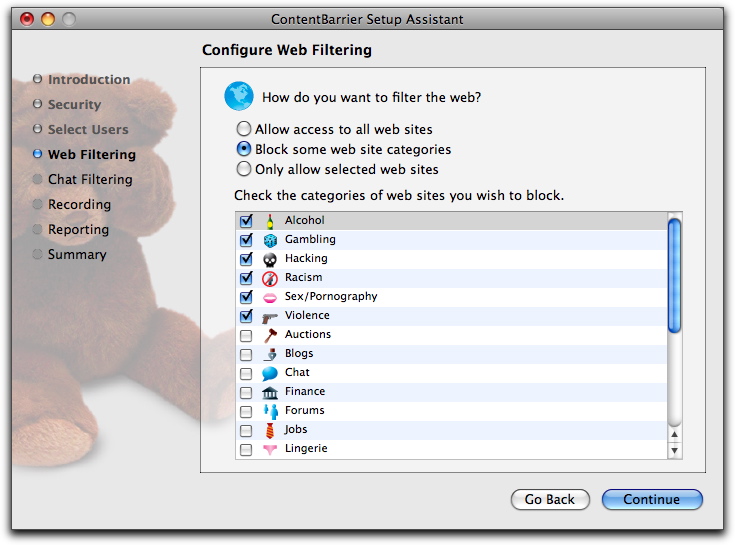Open the Security step in sidebar
This screenshot has width=735, height=545.
[x=75, y=105]
